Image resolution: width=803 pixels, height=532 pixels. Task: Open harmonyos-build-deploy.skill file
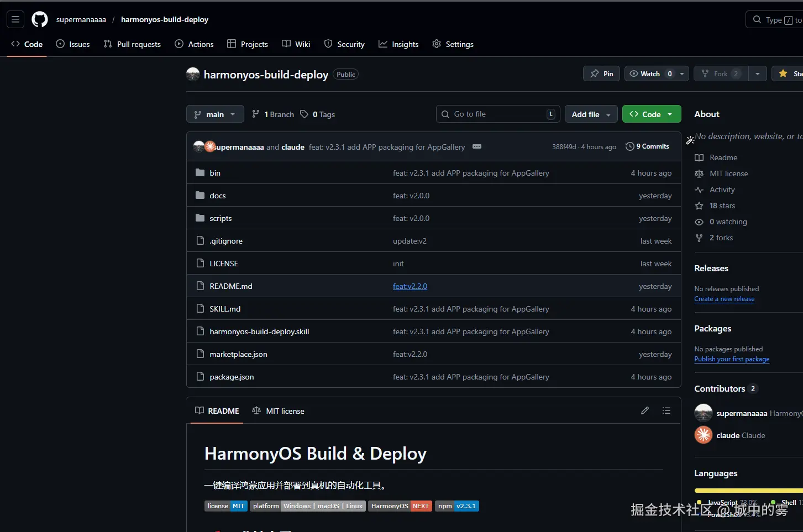(259, 331)
